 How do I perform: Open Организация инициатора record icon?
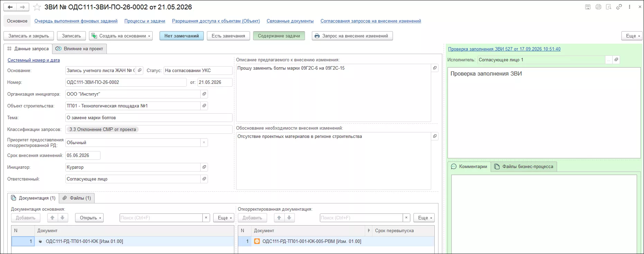pos(204,94)
